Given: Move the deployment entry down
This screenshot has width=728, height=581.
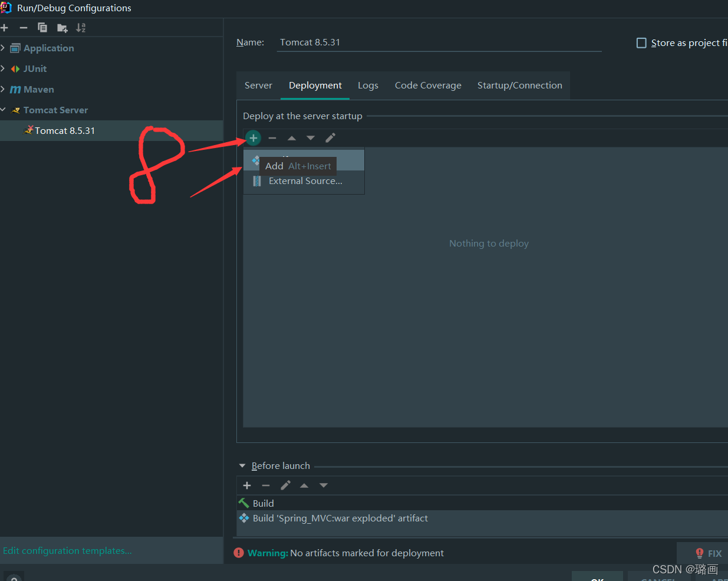Looking at the screenshot, I should pyautogui.click(x=310, y=137).
